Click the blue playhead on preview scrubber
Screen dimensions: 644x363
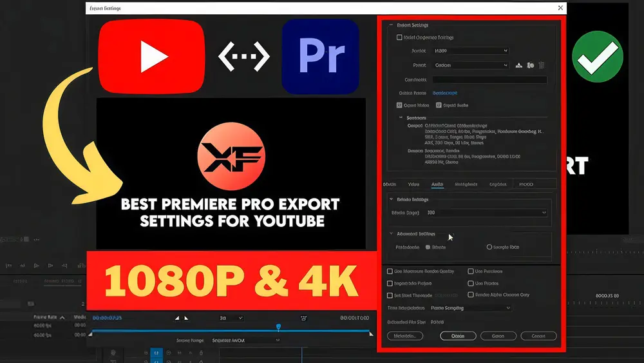278,328
